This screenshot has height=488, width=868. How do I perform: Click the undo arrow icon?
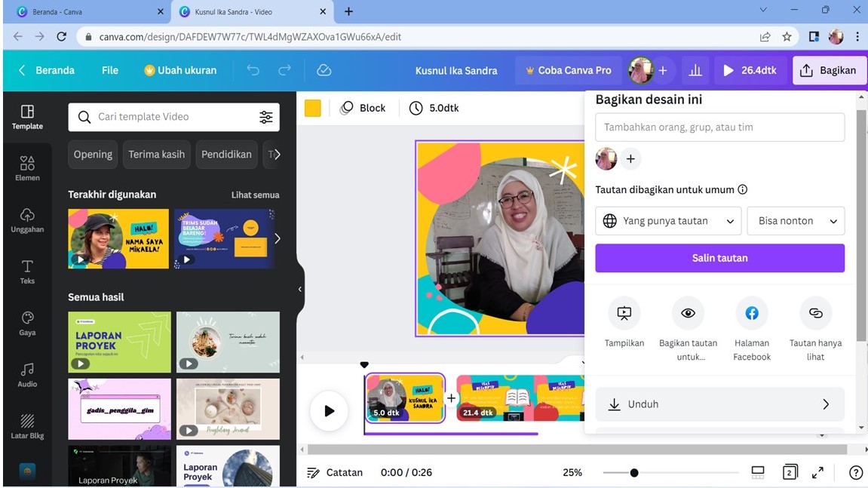[253, 70]
